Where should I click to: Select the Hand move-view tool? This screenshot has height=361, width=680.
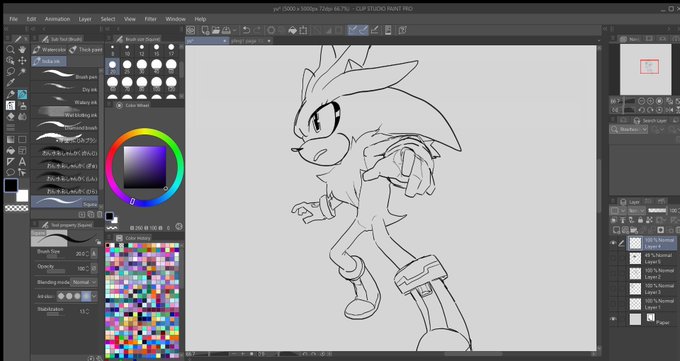coord(22,49)
